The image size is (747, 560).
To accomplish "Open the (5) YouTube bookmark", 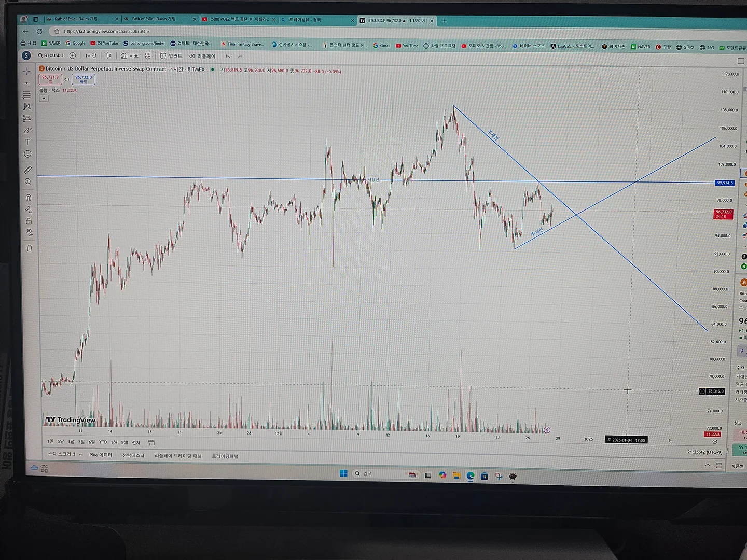I will (x=104, y=43).
